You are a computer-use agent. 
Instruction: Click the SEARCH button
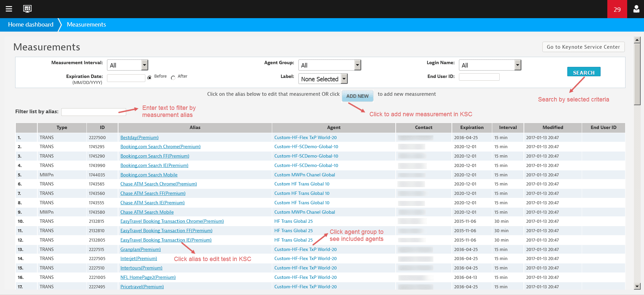584,72
